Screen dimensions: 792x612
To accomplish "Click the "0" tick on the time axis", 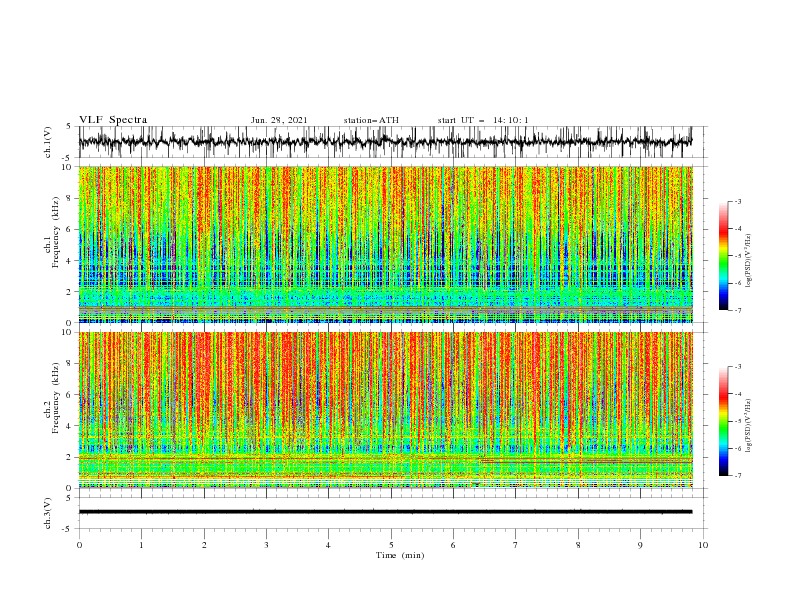I will tap(79, 545).
